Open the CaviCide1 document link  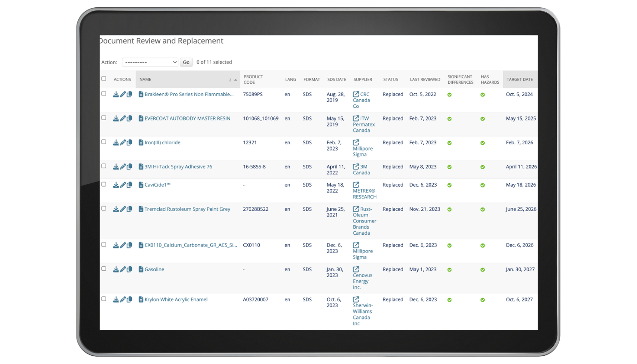[x=157, y=185]
